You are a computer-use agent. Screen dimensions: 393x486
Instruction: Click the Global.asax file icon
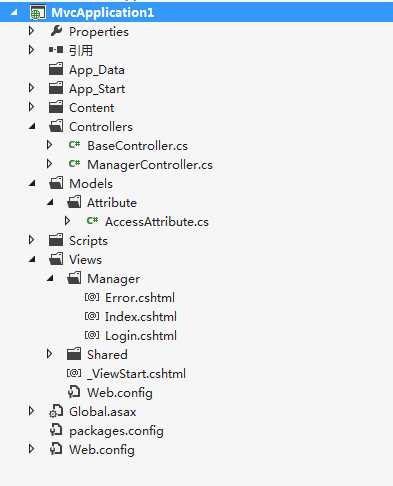click(56, 411)
